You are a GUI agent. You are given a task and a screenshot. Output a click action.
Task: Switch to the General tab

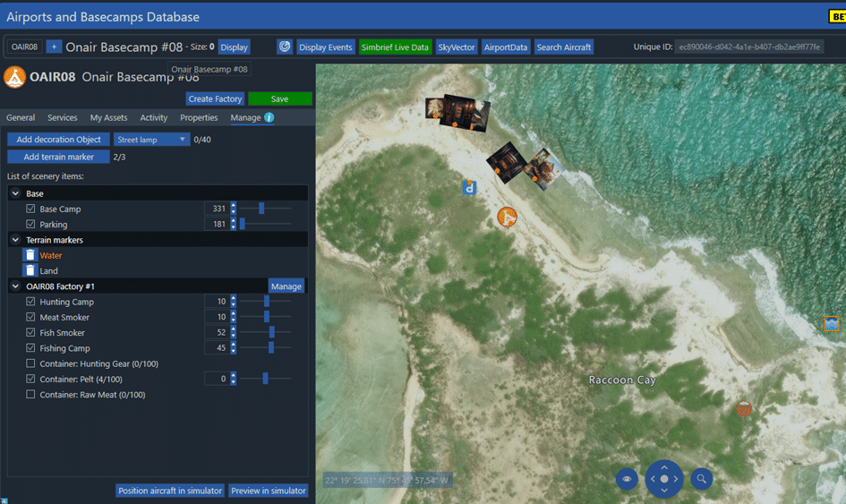tap(21, 117)
